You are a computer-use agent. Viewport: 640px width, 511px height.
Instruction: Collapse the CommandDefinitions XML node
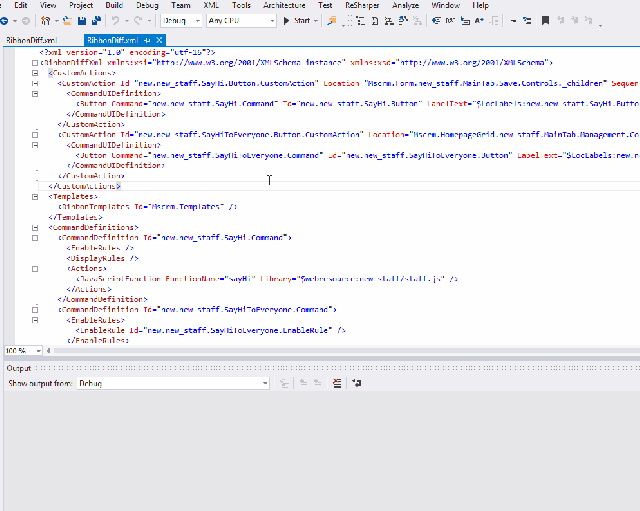[36, 227]
